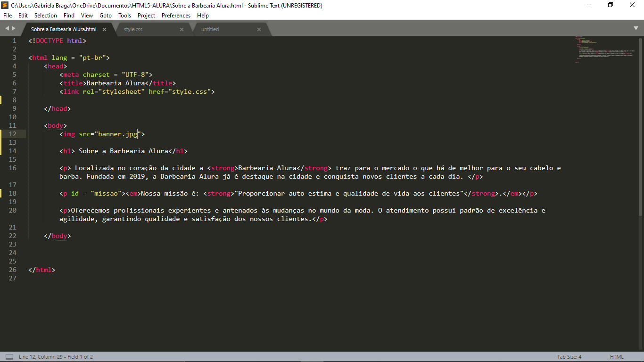The height and width of the screenshot is (362, 644).
Task: Open the Edit menu
Action: pyautogui.click(x=23, y=16)
